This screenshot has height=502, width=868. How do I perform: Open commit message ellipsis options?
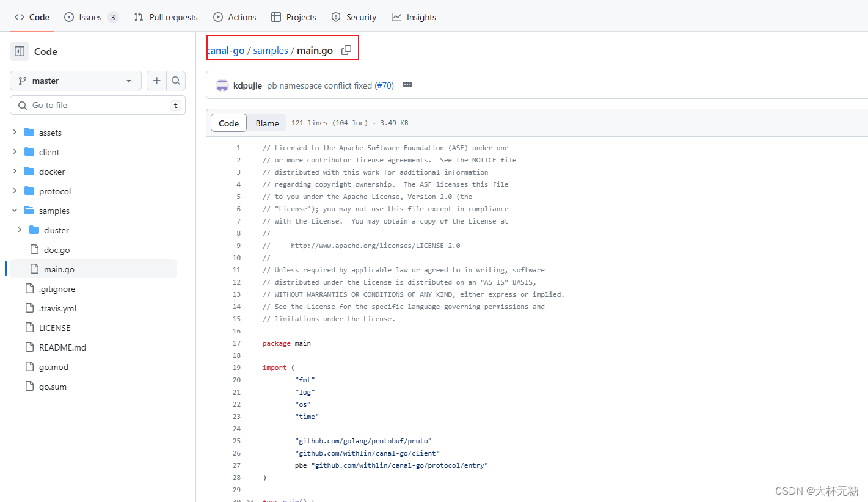tap(407, 85)
